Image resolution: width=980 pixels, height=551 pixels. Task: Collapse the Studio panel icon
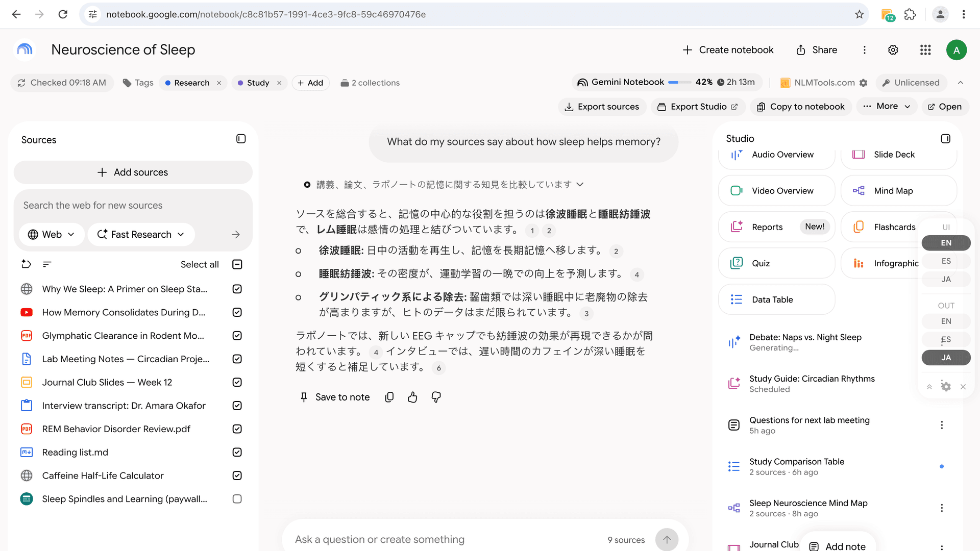[x=945, y=139]
